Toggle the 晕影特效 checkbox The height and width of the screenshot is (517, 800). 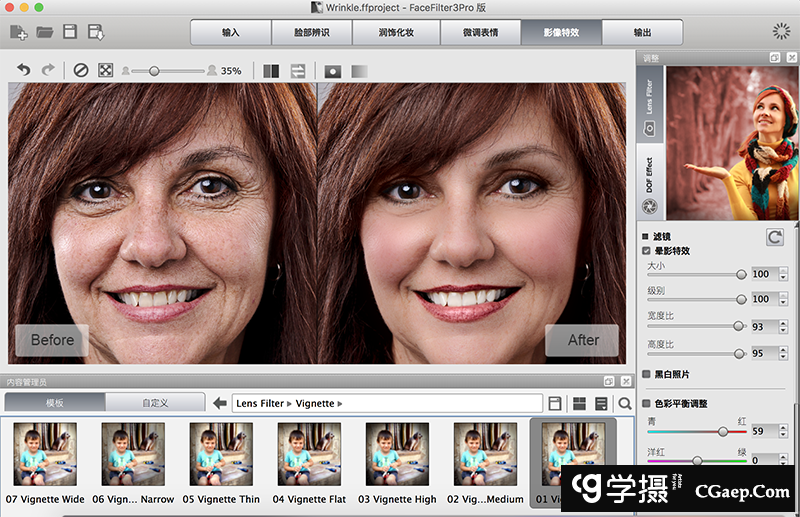click(x=647, y=250)
